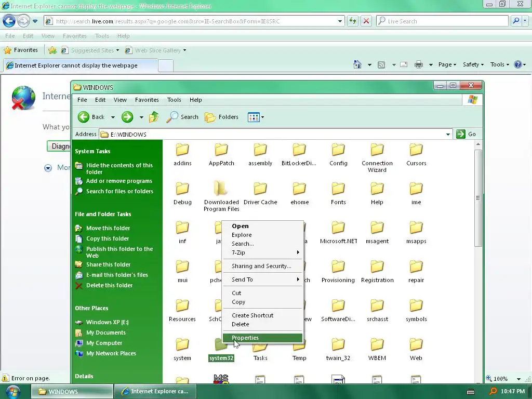Click the Live Search box in IE
532x399 pixels.
coord(442,21)
